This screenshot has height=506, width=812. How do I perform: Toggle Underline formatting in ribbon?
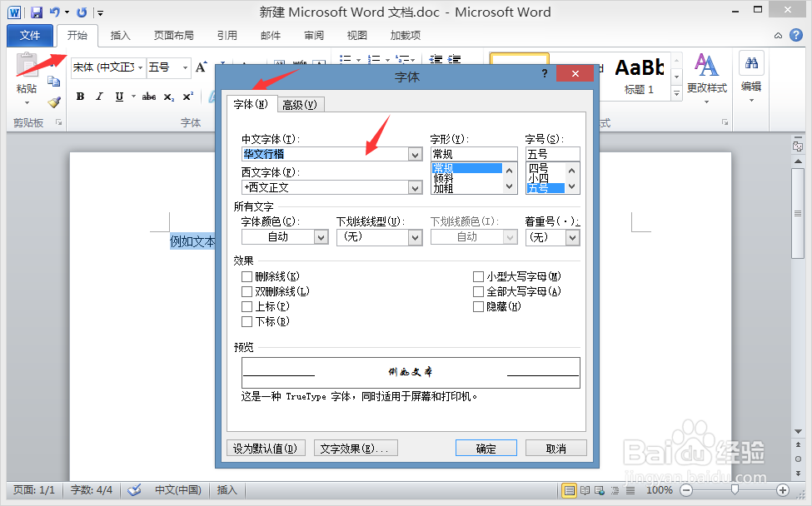[119, 97]
